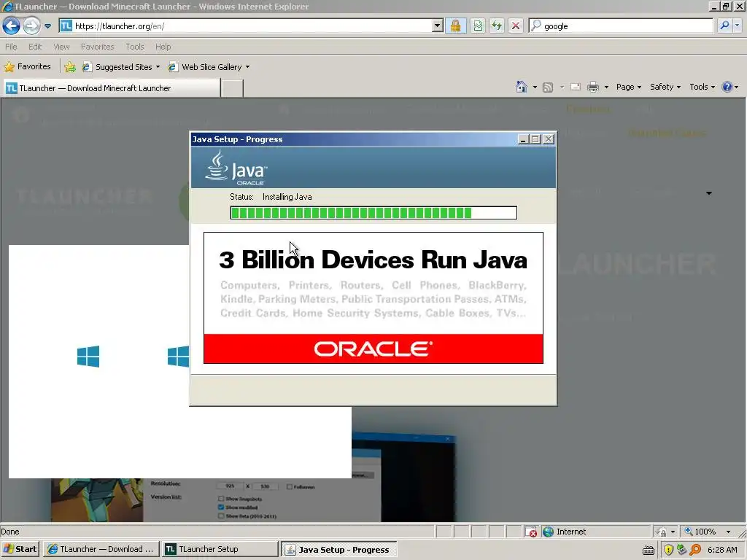Open the Web Slice Gallery link
The width and height of the screenshot is (747, 560).
coord(208,67)
